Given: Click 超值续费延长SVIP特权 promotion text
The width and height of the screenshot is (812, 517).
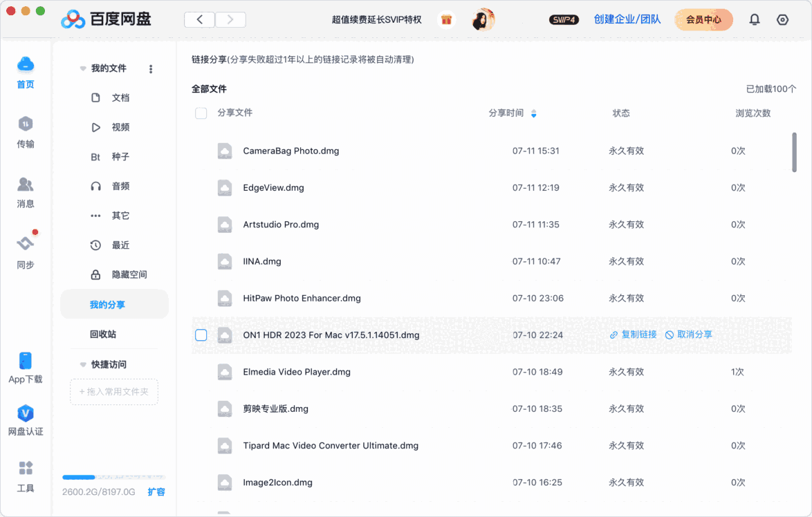Looking at the screenshot, I should click(x=376, y=19).
